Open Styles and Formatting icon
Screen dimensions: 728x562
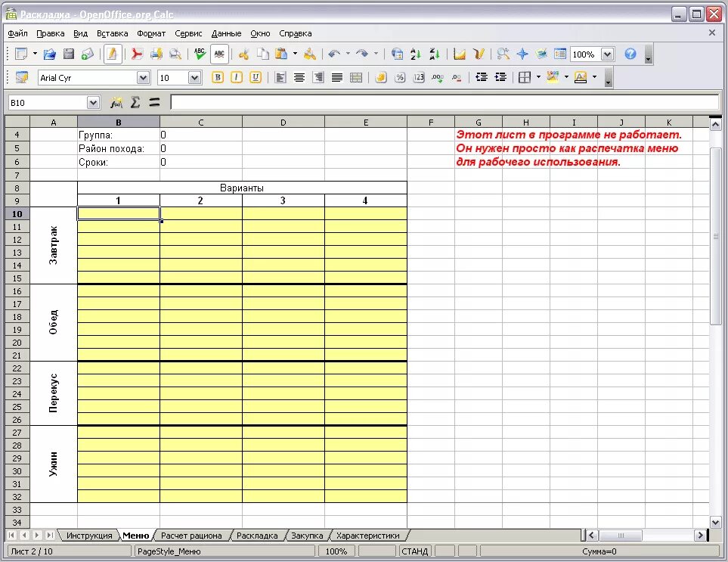click(x=21, y=77)
